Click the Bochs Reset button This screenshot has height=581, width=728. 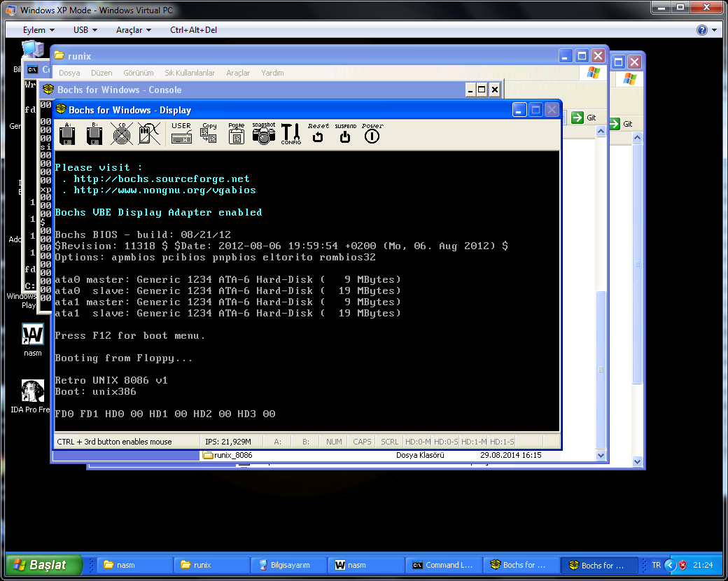(x=318, y=133)
